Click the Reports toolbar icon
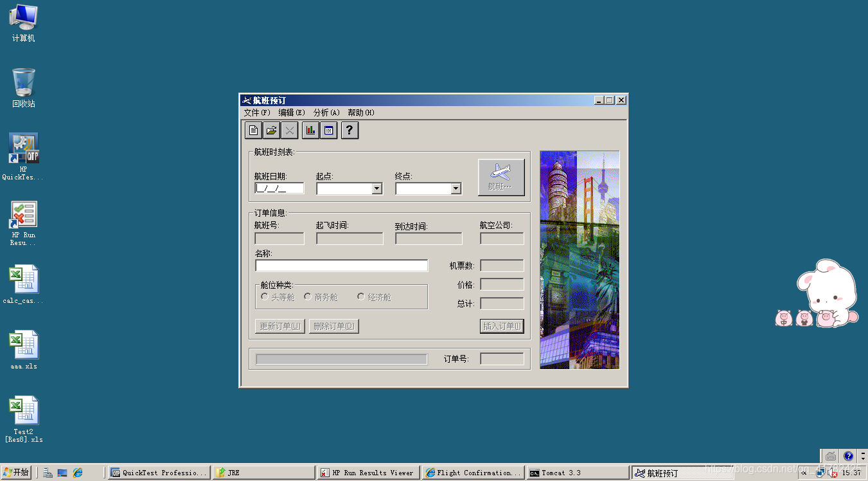 [328, 130]
